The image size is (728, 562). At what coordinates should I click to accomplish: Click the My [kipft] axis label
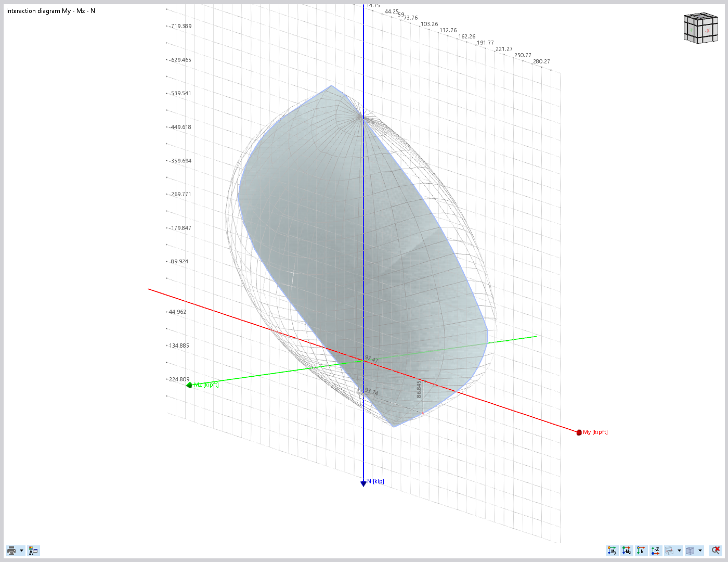click(x=595, y=432)
